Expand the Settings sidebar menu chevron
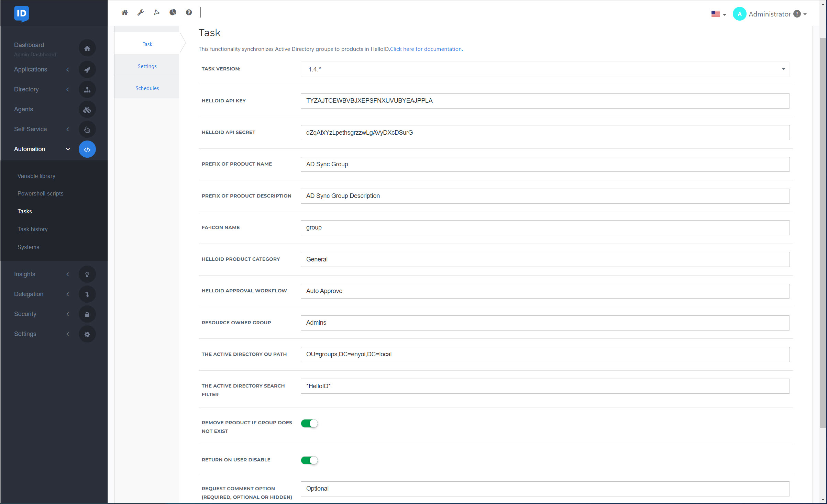The image size is (827, 504). (68, 334)
